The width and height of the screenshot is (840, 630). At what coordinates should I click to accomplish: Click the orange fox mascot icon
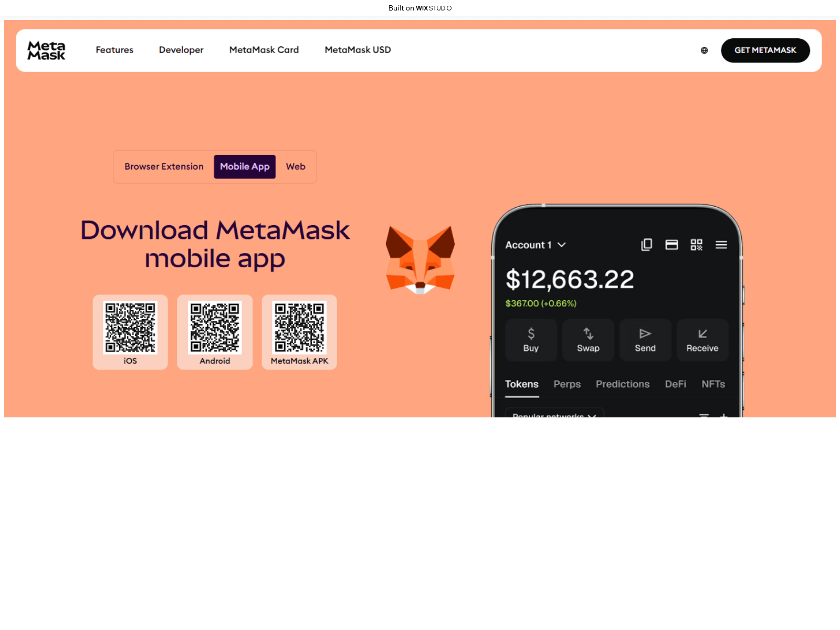(420, 259)
